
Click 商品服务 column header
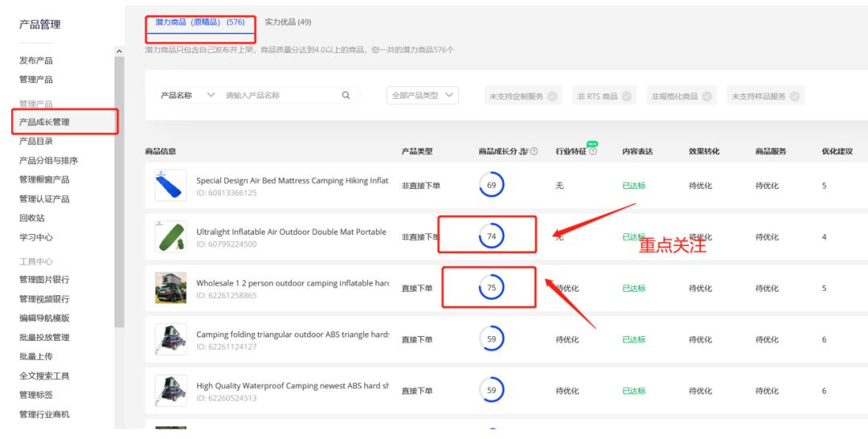771,151
